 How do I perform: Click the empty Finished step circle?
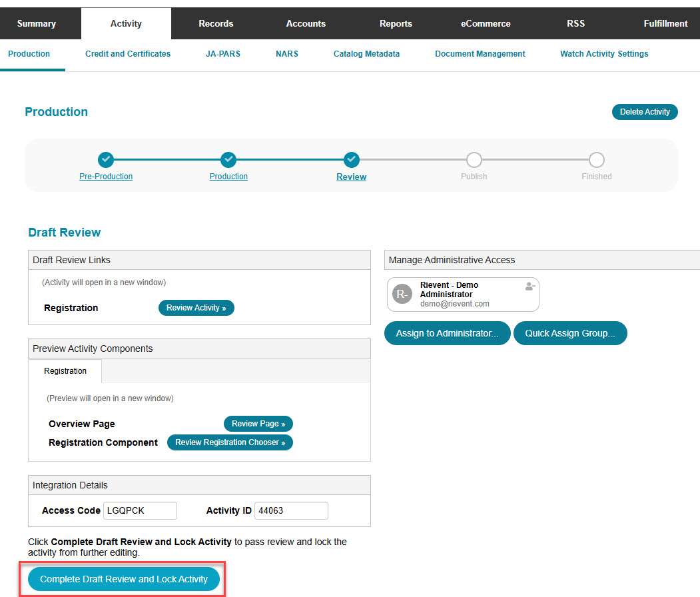click(596, 159)
